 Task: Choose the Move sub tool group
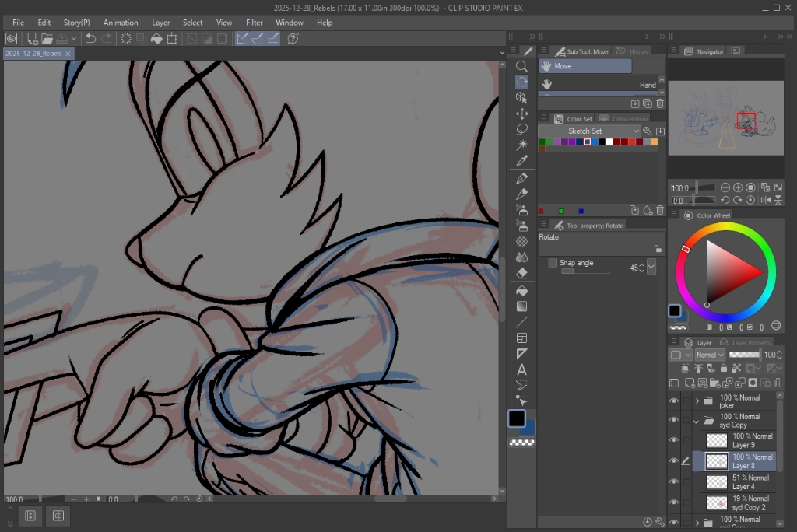tap(585, 66)
